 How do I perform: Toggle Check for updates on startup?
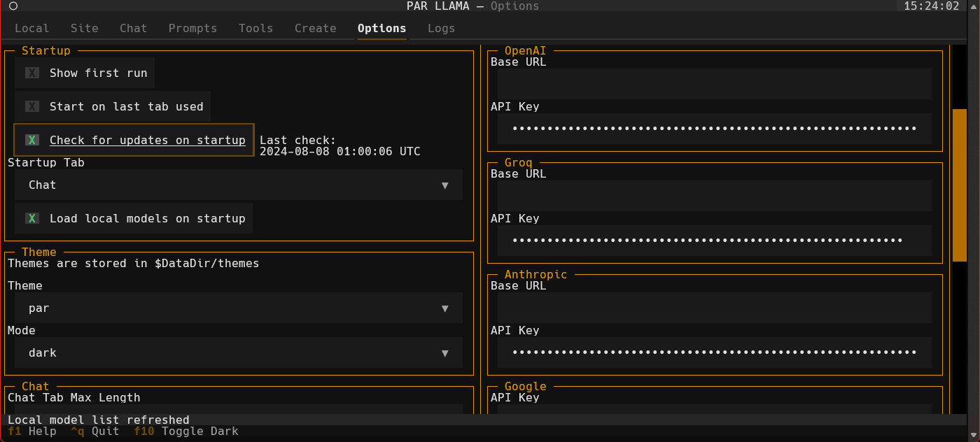tap(32, 140)
